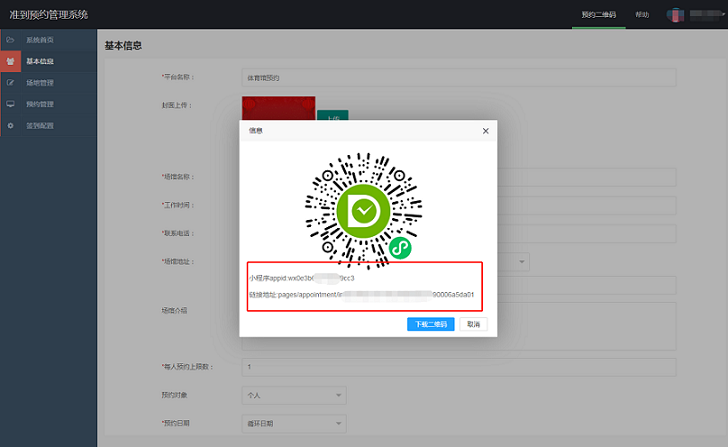This screenshot has height=447, width=728.
Task: Click the 封面上传 label
Action: click(x=177, y=105)
